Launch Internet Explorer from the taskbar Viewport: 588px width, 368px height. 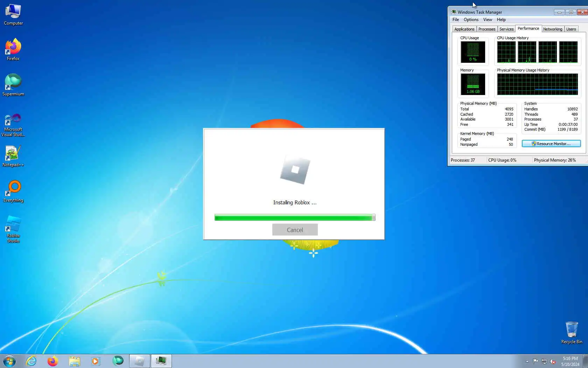click(x=31, y=361)
